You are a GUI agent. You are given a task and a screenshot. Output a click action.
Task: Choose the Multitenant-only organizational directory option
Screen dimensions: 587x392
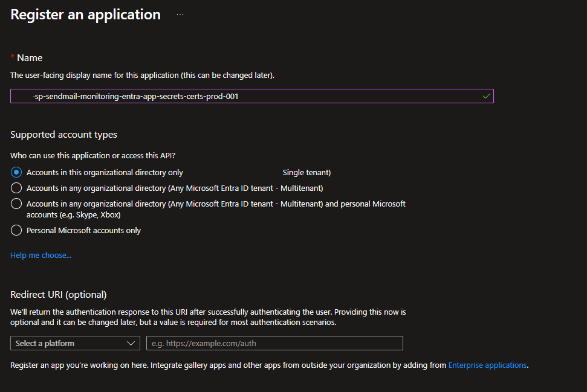[16, 188]
